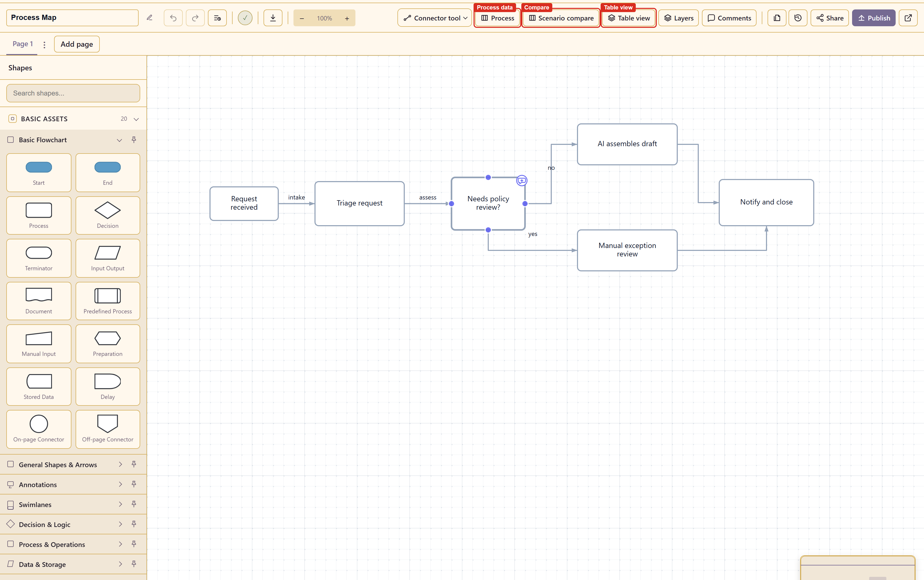
Task: Download the diagram via download icon
Action: (273, 18)
